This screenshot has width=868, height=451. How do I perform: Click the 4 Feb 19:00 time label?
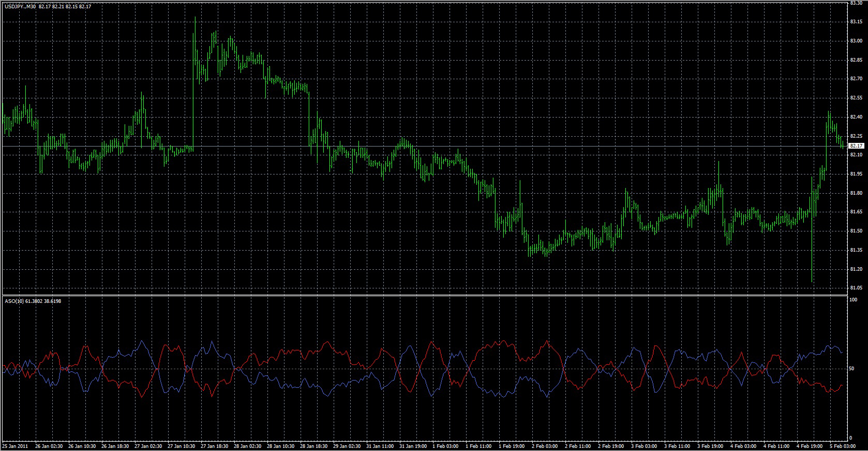click(x=810, y=446)
